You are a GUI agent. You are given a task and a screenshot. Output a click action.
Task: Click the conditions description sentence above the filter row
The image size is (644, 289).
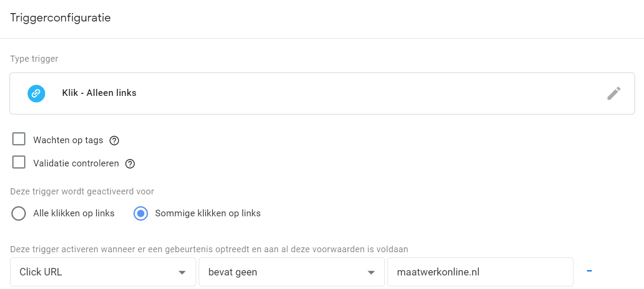(209, 249)
